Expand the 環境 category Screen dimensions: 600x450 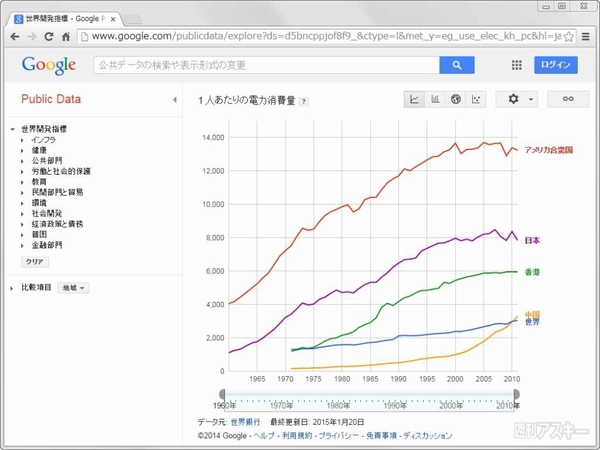(22, 203)
